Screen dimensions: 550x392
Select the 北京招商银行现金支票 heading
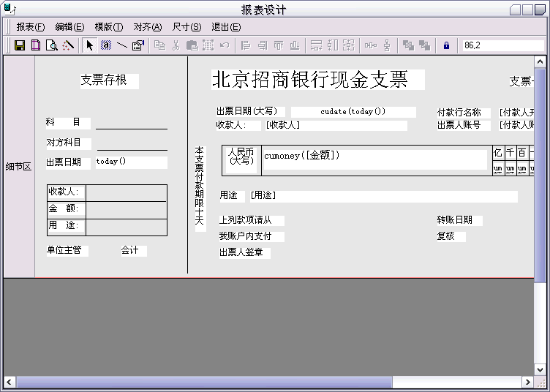(x=318, y=80)
